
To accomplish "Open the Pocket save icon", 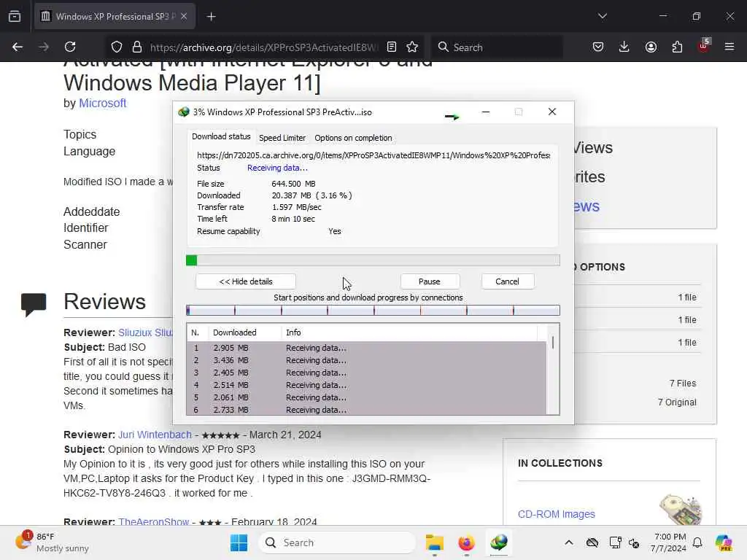I will pyautogui.click(x=598, y=47).
